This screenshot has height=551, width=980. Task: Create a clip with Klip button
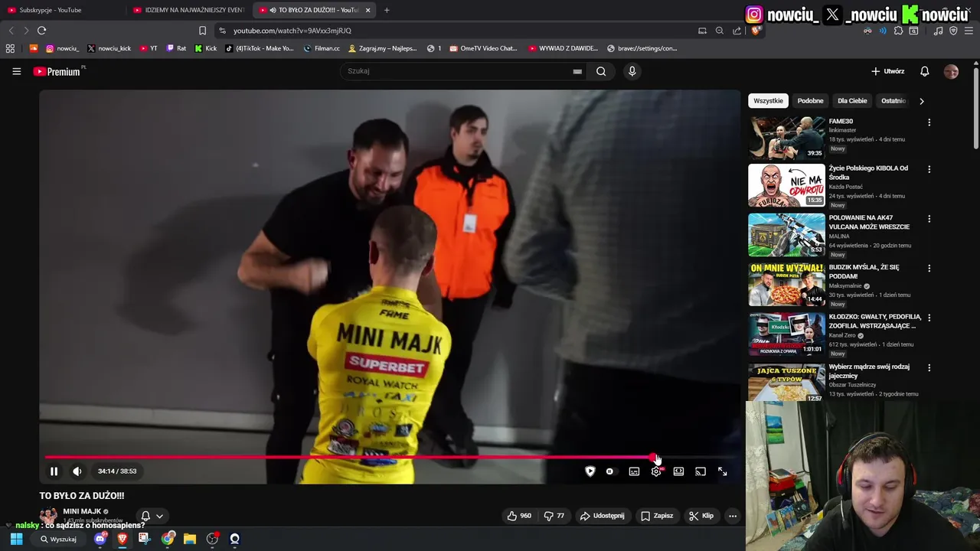pyautogui.click(x=701, y=516)
